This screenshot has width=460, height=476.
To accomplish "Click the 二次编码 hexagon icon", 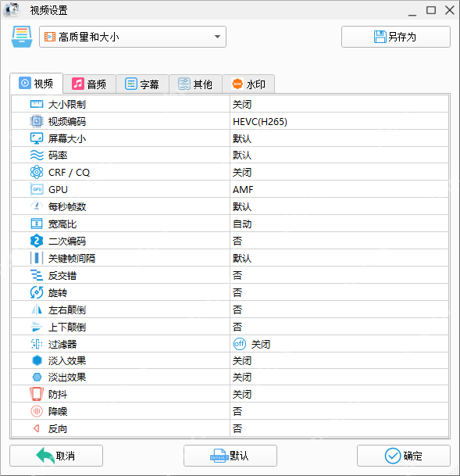I will (x=37, y=241).
